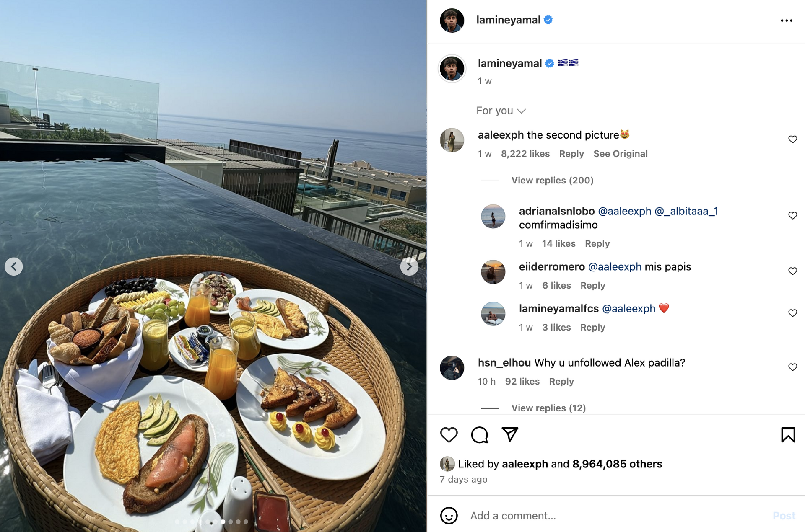Save post using the bookmark icon
Image resolution: width=805 pixels, height=532 pixels.
pos(788,435)
